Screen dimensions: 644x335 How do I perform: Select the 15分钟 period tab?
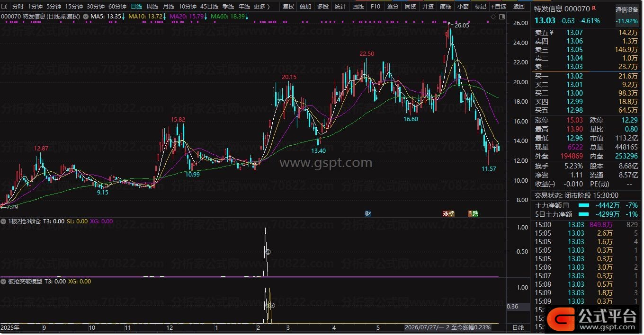tap(74, 7)
